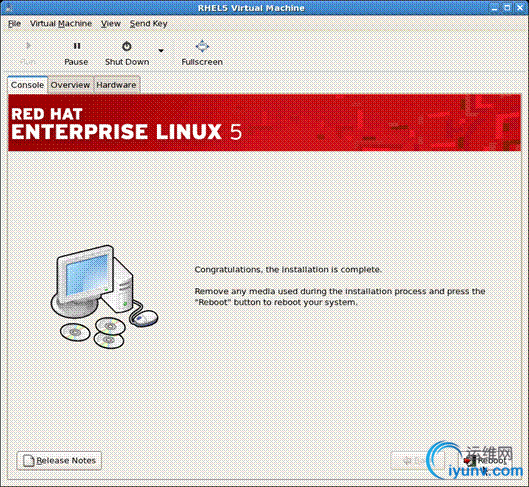The height and width of the screenshot is (487, 529).
Task: Select the Console tab
Action: pyautogui.click(x=27, y=85)
